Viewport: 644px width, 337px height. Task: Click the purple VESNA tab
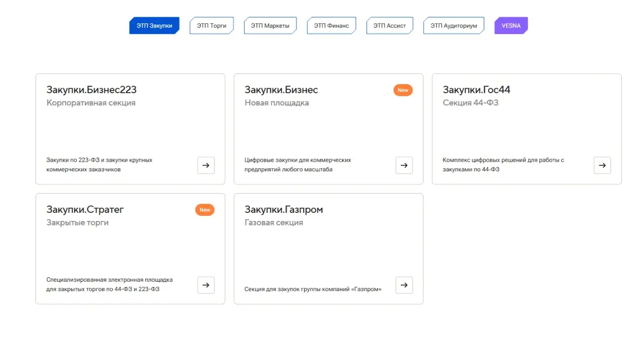[x=511, y=26]
